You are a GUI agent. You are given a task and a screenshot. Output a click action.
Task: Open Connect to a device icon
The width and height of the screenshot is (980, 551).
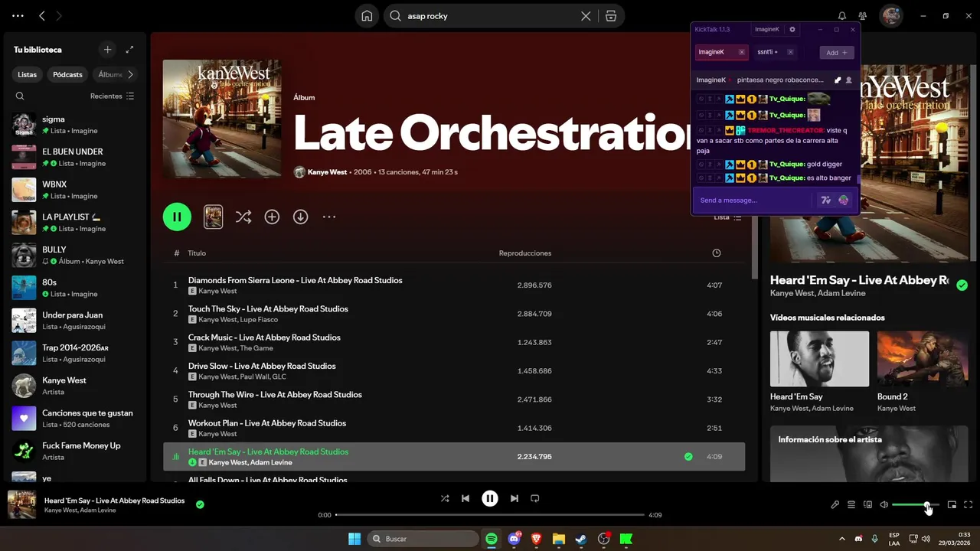coord(867,504)
